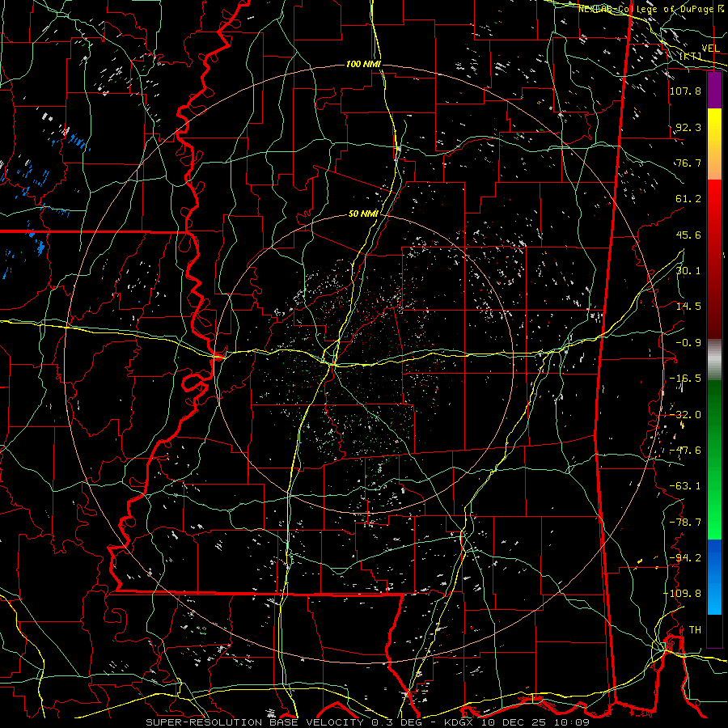Click the 76.7 legend value
The height and width of the screenshot is (728, 728).
(688, 163)
